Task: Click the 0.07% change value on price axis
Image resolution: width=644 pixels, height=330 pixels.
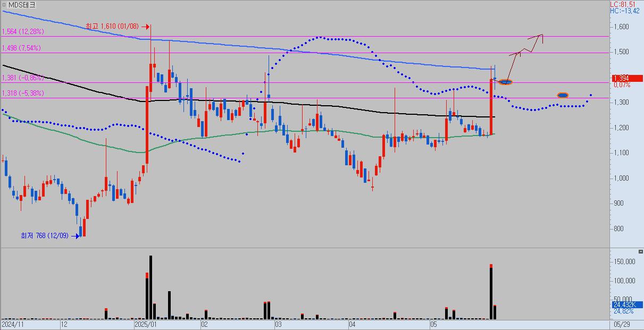Action: pyautogui.click(x=622, y=84)
